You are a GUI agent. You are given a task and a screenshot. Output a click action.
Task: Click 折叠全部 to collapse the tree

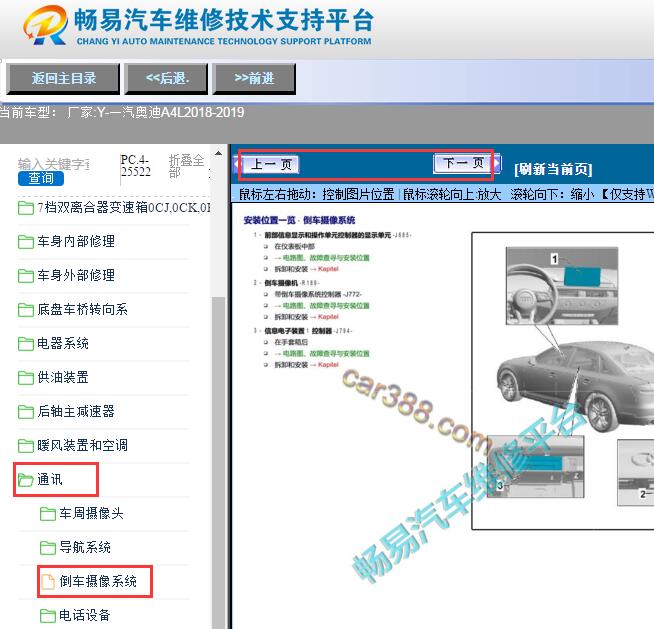[x=186, y=166]
